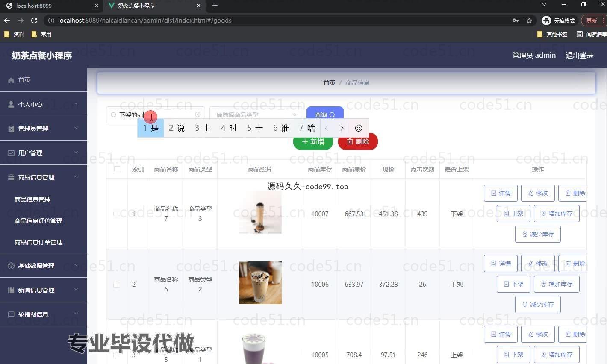Click 下架 button in row 3

(513, 355)
